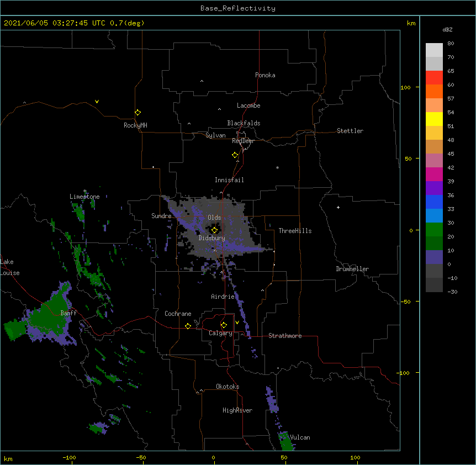This screenshot has width=476, height=465.
Task: Click the Didsbury town label
Action: [212, 238]
